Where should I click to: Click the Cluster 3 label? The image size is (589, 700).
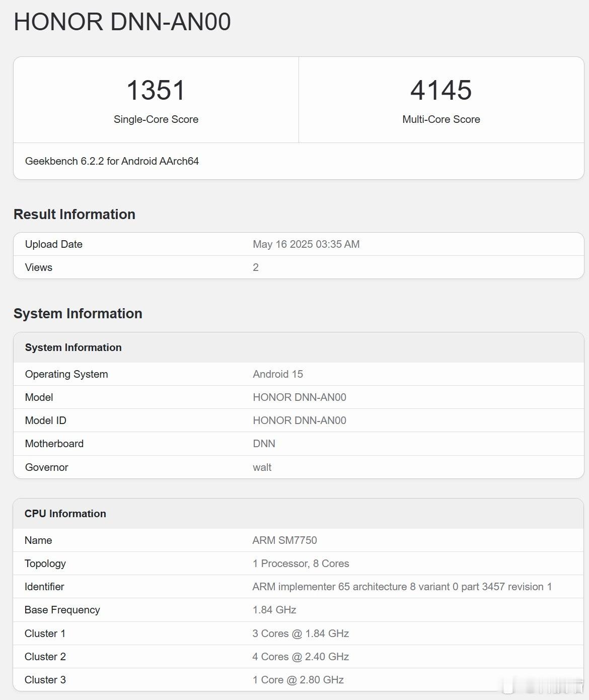tap(45, 680)
